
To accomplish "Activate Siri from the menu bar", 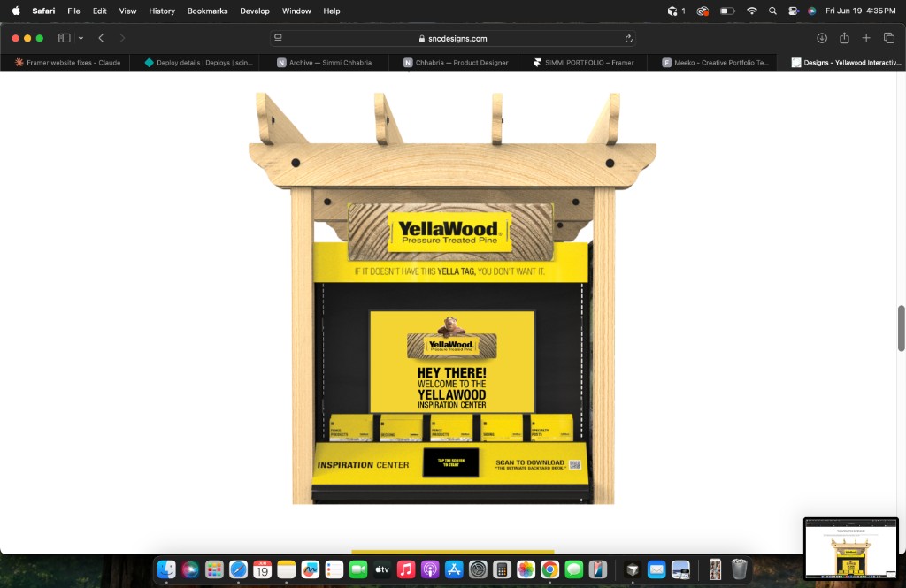I will [x=812, y=11].
